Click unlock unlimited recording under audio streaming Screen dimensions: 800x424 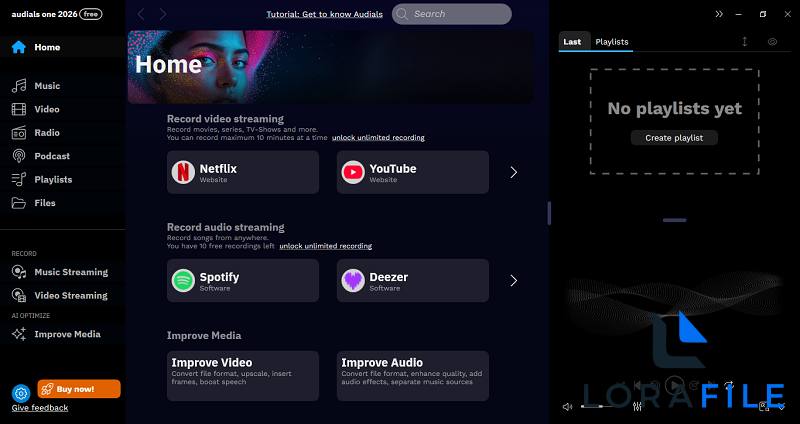point(326,246)
